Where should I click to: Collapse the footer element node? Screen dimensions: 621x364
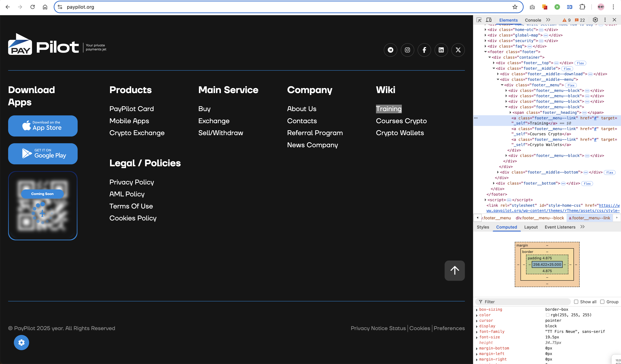pos(486,52)
